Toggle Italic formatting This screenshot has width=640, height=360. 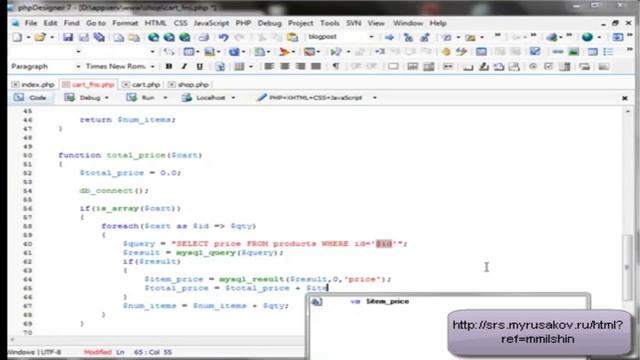(184, 66)
